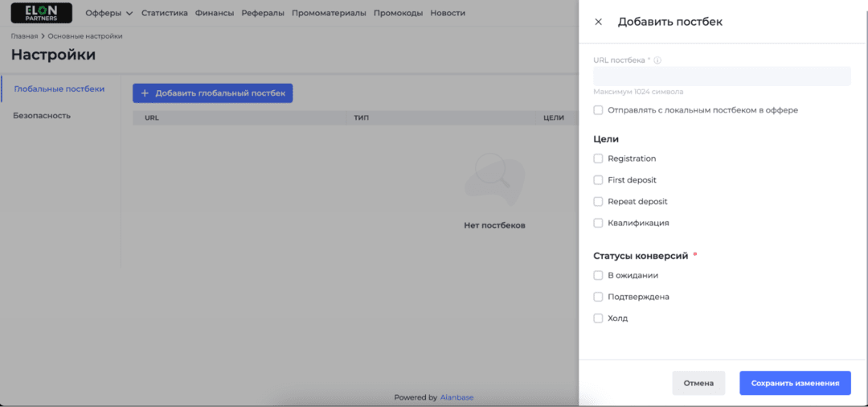868x407 pixels.
Task: Check the Квалификация goal checkbox
Action: 598,223
